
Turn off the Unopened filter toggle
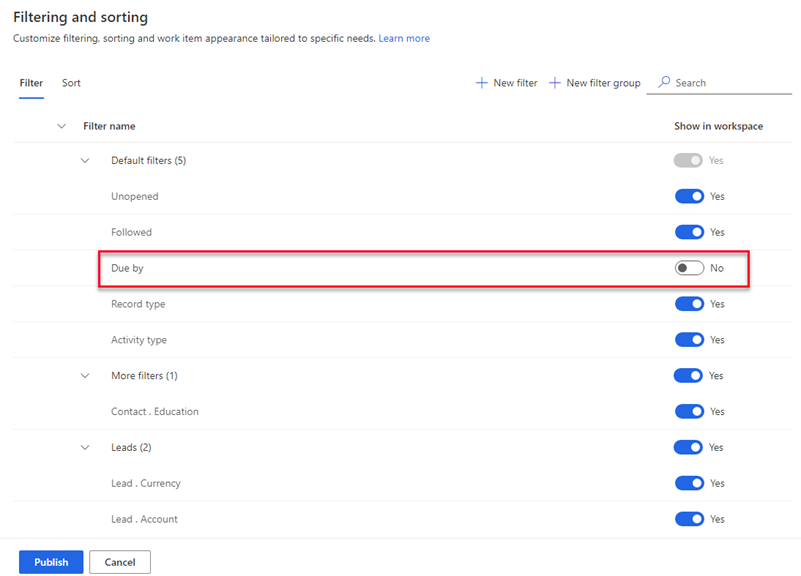coord(689,196)
